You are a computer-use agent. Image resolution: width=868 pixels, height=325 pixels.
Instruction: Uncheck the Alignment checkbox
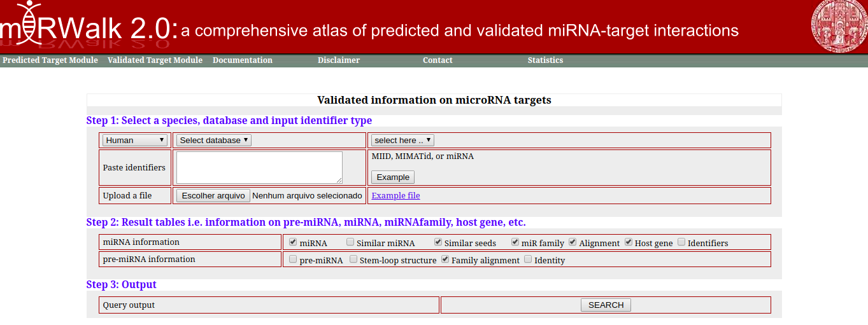pyautogui.click(x=573, y=242)
